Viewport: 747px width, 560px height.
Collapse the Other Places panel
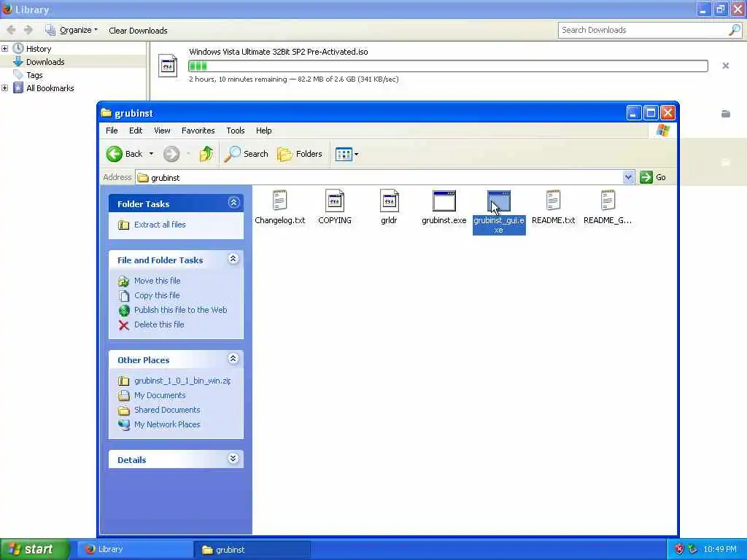(x=233, y=359)
